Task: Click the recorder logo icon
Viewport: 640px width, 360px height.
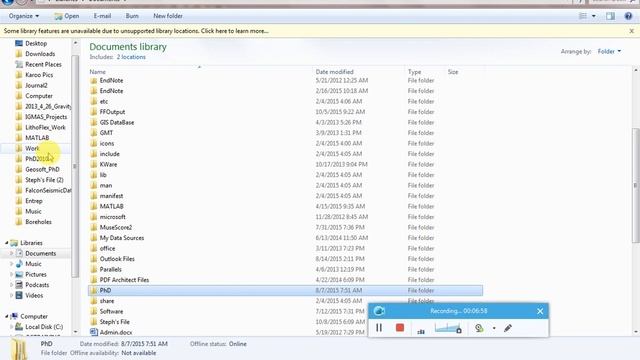Action: [379, 311]
